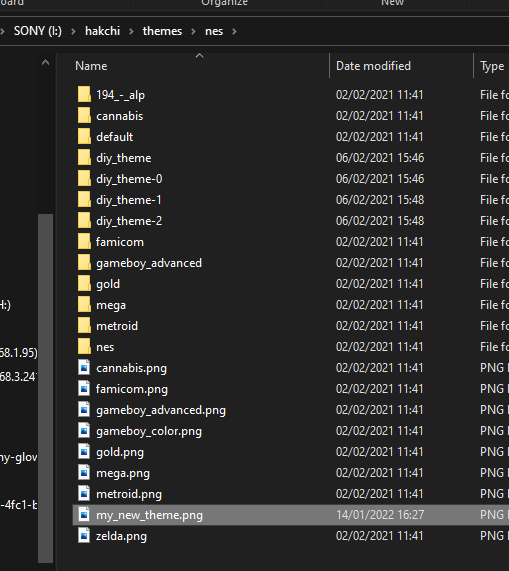Viewport: 509px width, 571px height.
Task: Click the mega.png file icon
Action: (84, 473)
